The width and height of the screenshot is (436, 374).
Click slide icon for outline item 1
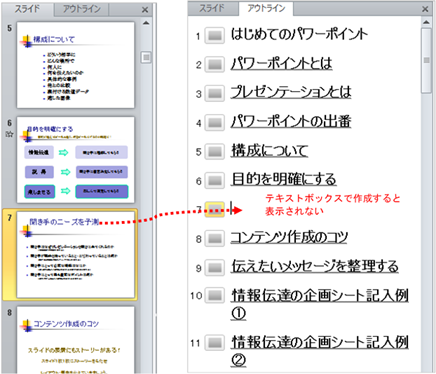click(x=214, y=35)
